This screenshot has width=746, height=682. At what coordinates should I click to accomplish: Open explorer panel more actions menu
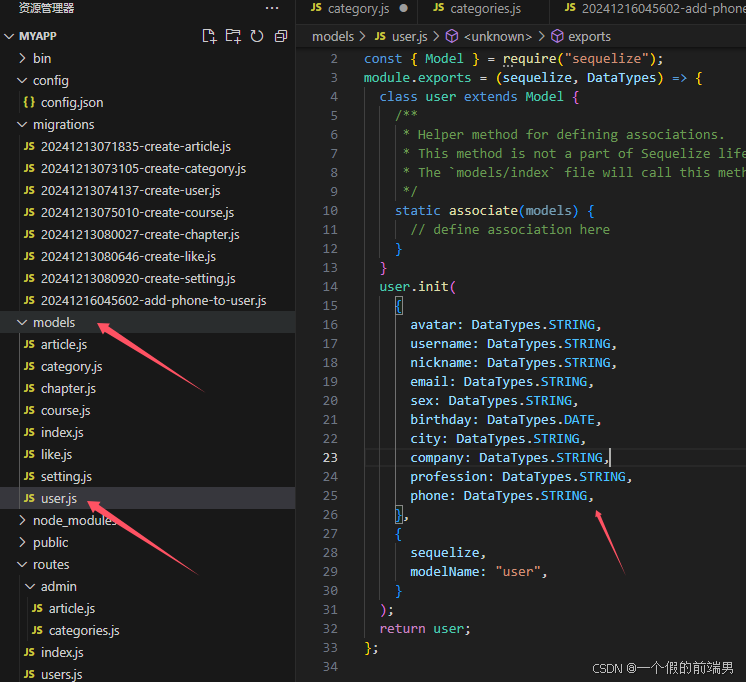coord(272,8)
